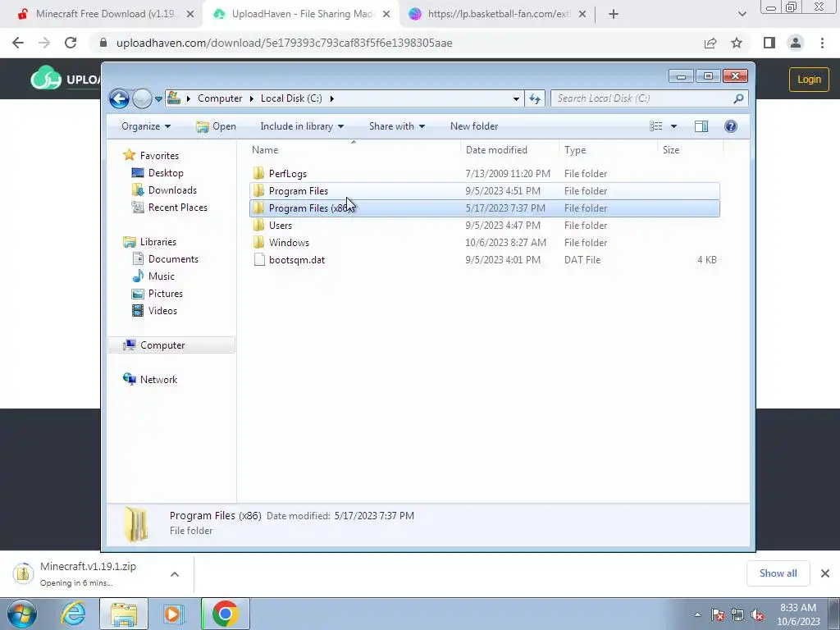Click the search magnifier in Explorer

click(738, 98)
